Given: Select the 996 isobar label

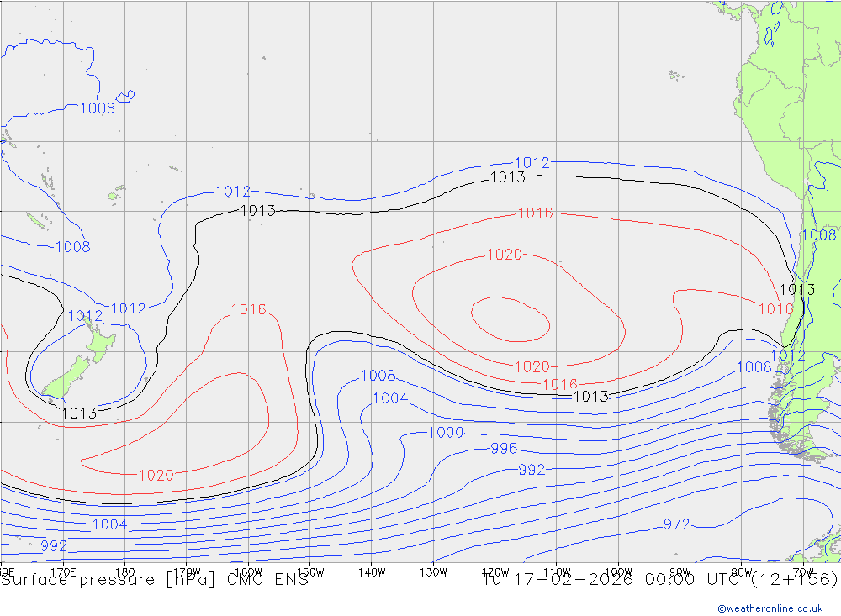Looking at the screenshot, I should [x=504, y=449].
